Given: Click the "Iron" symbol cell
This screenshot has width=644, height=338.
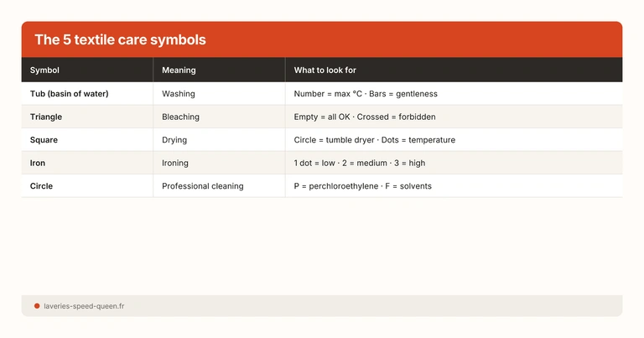Looking at the screenshot, I should [x=38, y=163].
